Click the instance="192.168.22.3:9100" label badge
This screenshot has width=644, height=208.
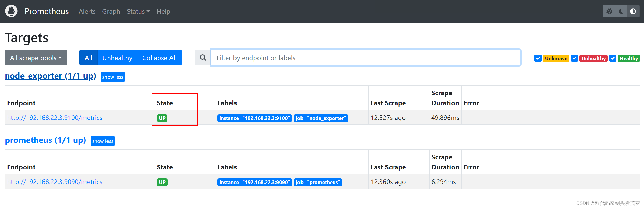(255, 118)
